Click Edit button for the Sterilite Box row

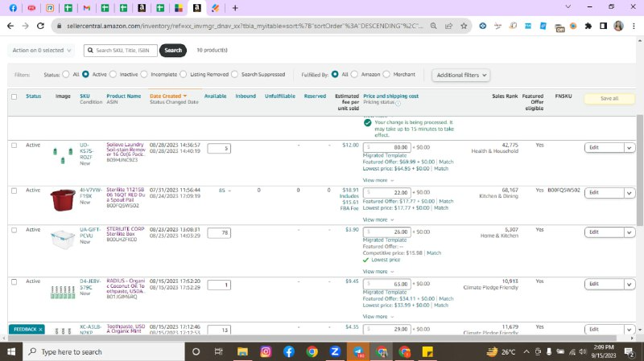tap(604, 232)
